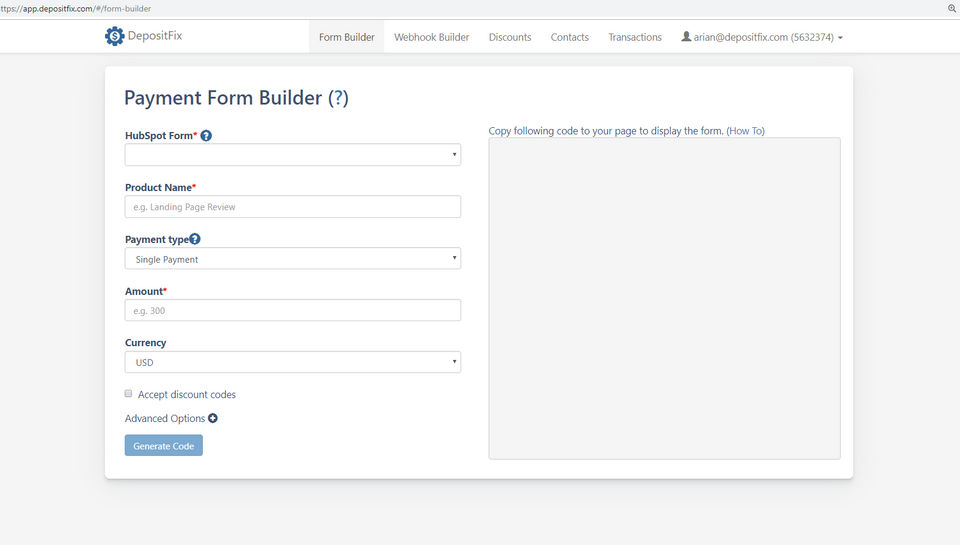Switch to the Webhook Builder tab
The width and height of the screenshot is (960, 545).
click(x=431, y=37)
